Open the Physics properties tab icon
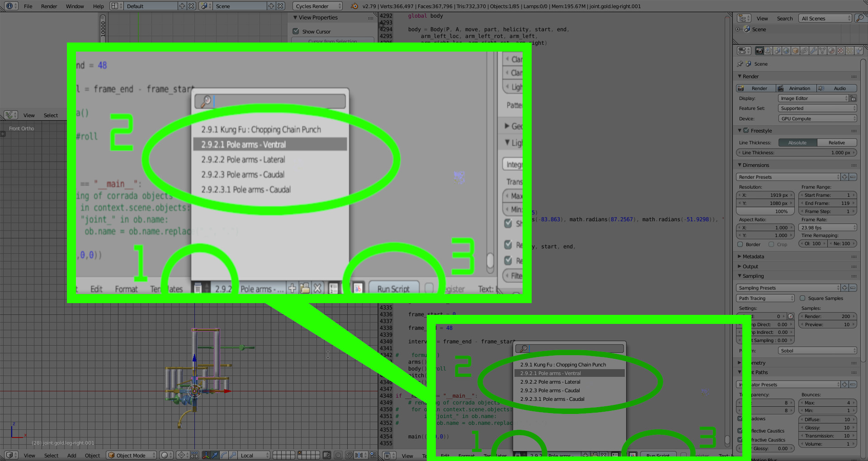Viewport: 868px width, 461px height. pos(859,51)
